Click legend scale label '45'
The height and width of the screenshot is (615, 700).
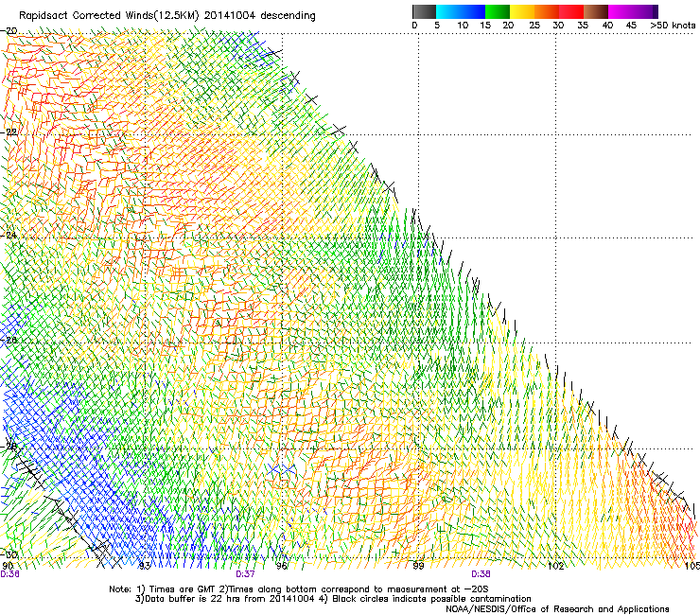[x=631, y=26]
